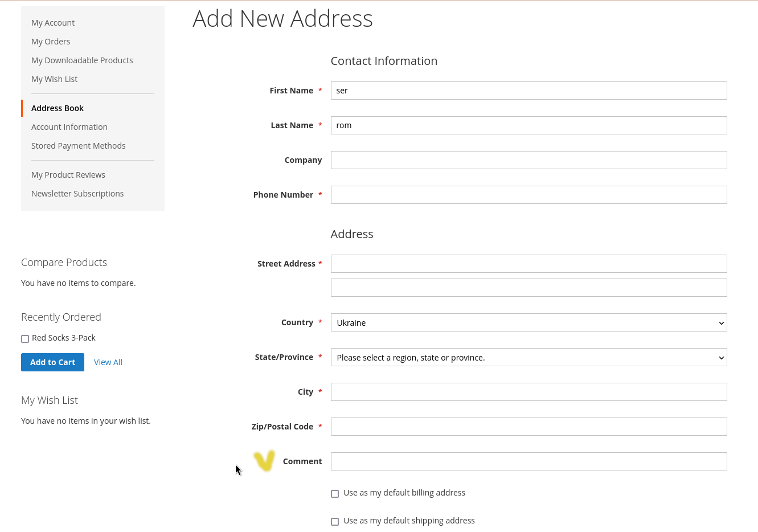Enable use as default billing address
Image resolution: width=758 pixels, height=532 pixels.
pos(335,494)
